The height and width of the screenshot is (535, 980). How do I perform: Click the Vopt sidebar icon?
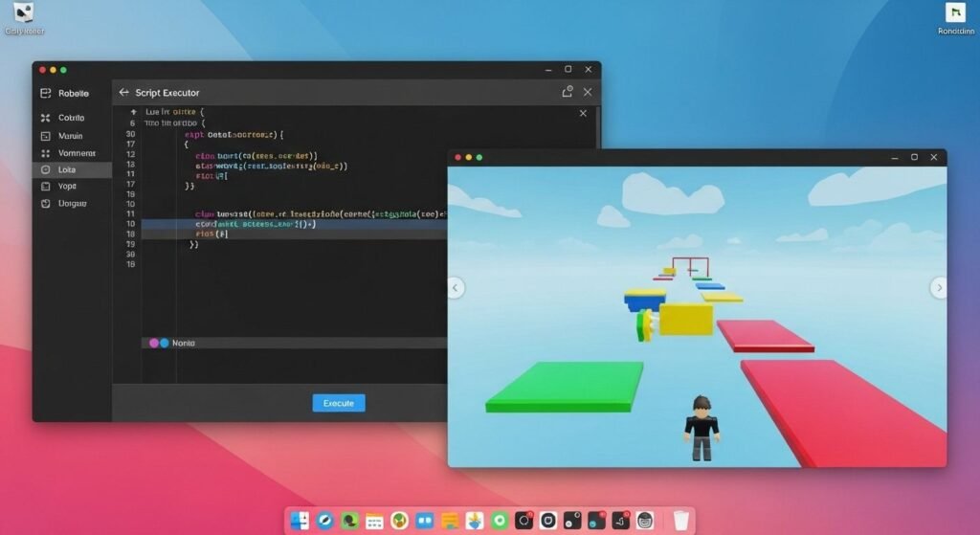[x=46, y=187]
